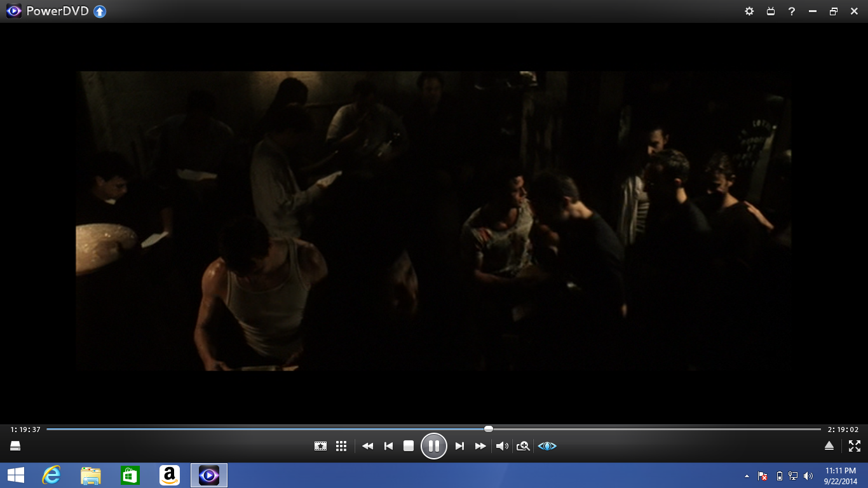Viewport: 868px width, 488px height.
Task: Open the chapter thumbnails grid icon
Action: click(341, 446)
